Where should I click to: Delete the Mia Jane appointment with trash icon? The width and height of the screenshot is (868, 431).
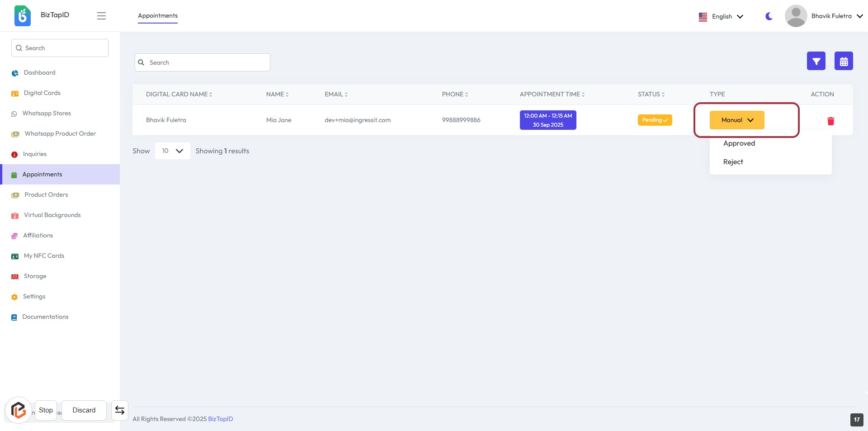(x=830, y=121)
